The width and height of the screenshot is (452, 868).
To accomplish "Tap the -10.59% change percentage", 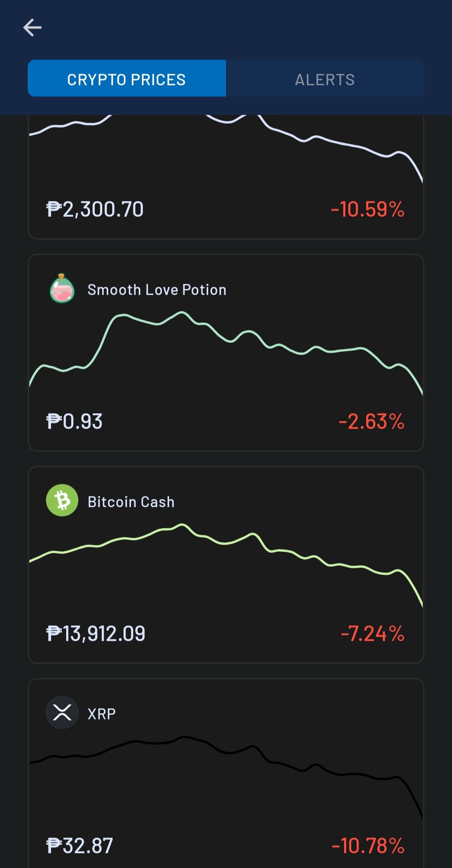I will pos(368,209).
